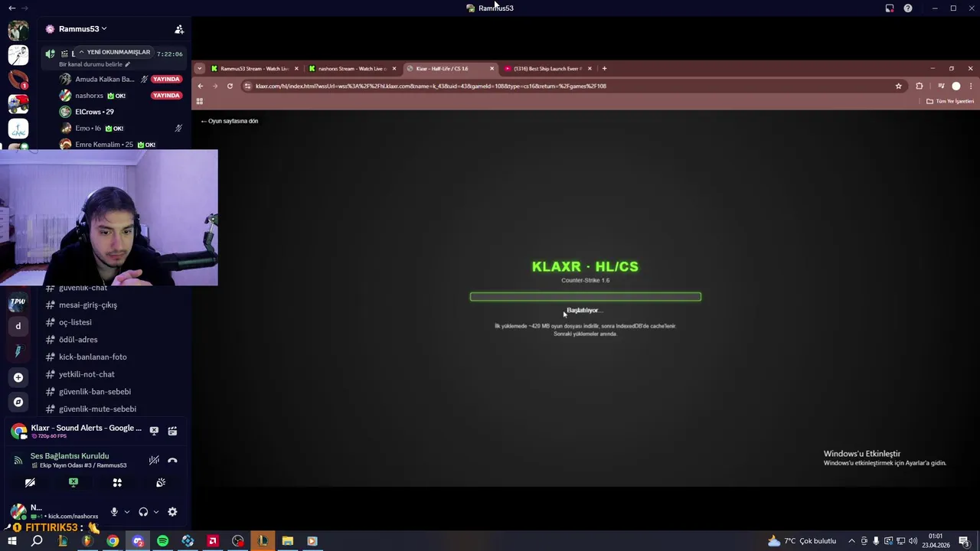Open the güvenlik-chat channel
Screen dimensions: 980x551
(x=83, y=289)
